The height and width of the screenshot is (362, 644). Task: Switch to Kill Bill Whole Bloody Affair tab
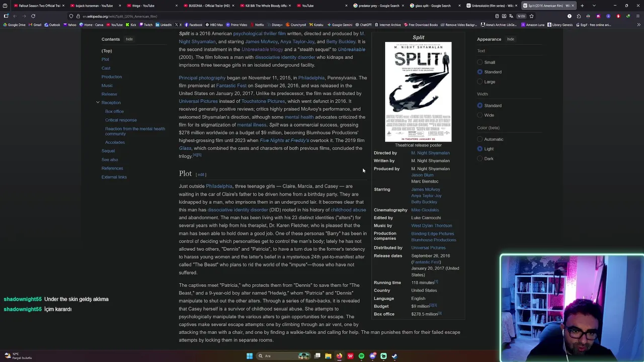265,6
